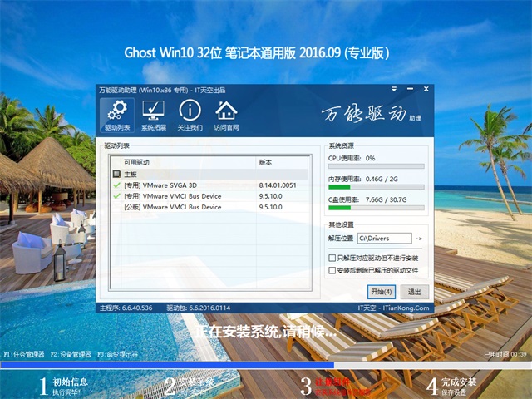Open the 访问官网 home icon
Screen dimensions: 532x399
226,115
